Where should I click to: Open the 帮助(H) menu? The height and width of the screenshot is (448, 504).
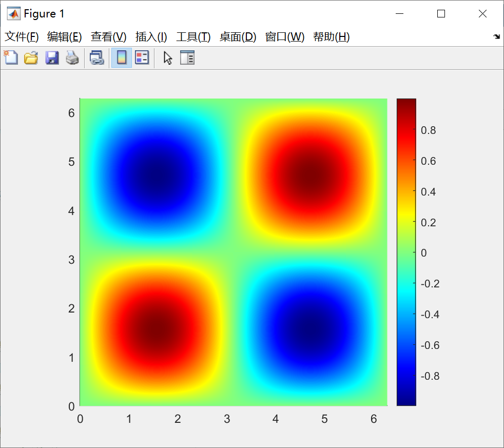(x=332, y=36)
